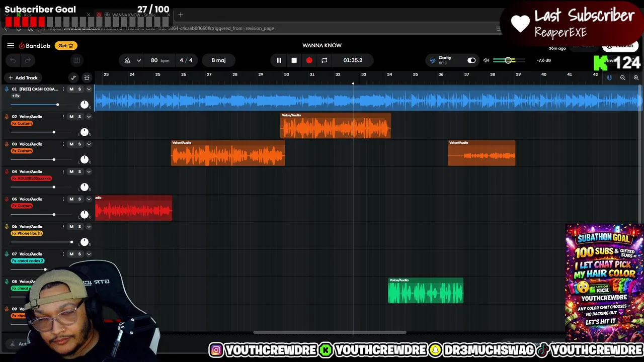Open Fx cheat codes 2 on track 07
The image size is (644, 362).
click(28, 261)
